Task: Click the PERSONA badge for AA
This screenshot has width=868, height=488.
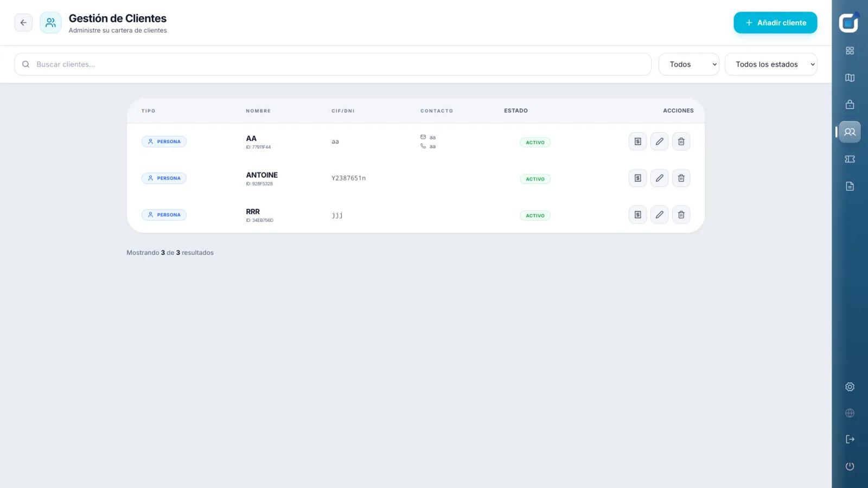Action: 164,142
